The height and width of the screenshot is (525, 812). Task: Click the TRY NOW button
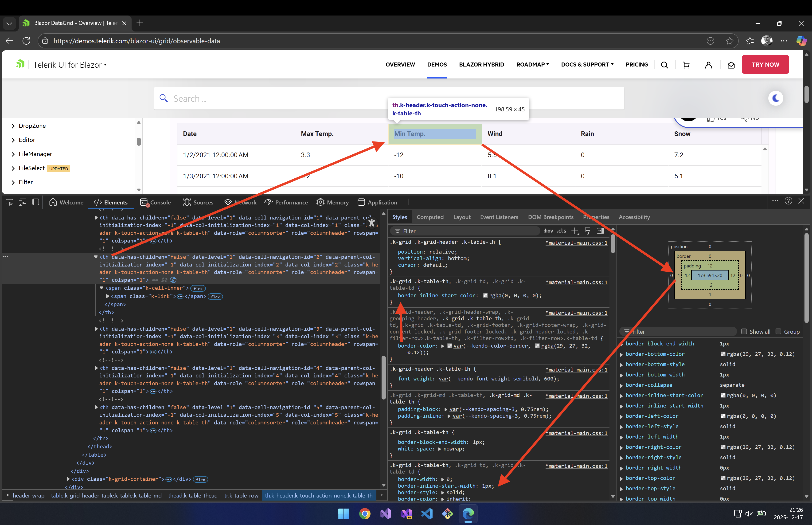pos(765,64)
